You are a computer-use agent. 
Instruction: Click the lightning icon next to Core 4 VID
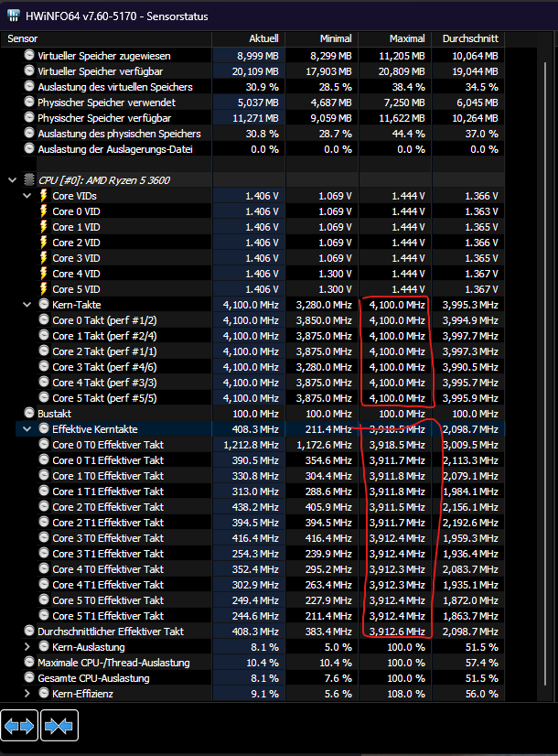click(43, 273)
